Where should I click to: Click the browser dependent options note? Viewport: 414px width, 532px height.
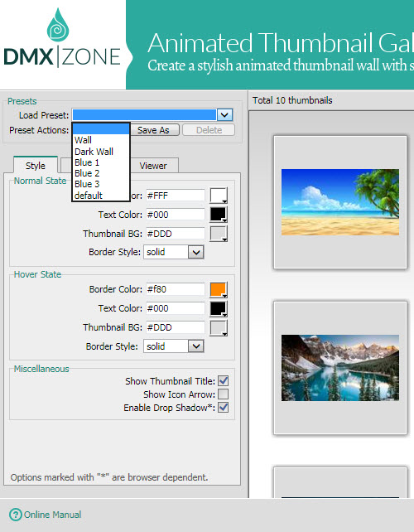[109, 477]
